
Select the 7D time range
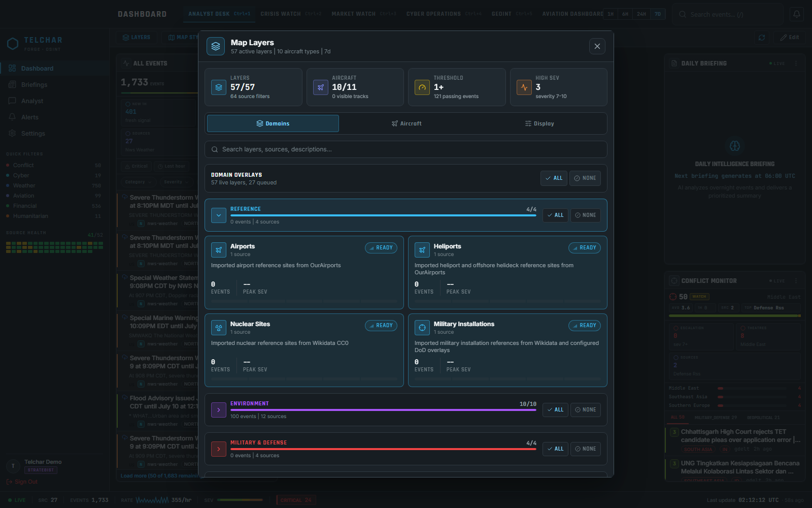658,14
